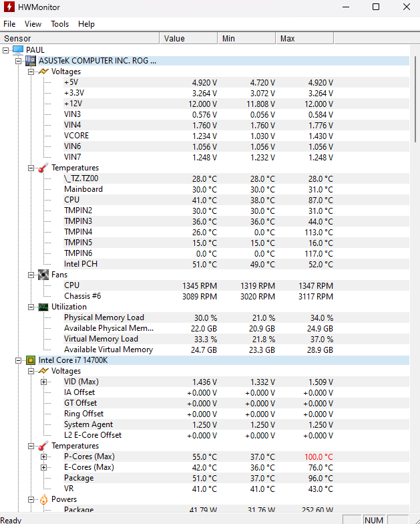This screenshot has height=524, width=420.
Task: Select the VIN3 row
Action: pyautogui.click(x=236, y=114)
